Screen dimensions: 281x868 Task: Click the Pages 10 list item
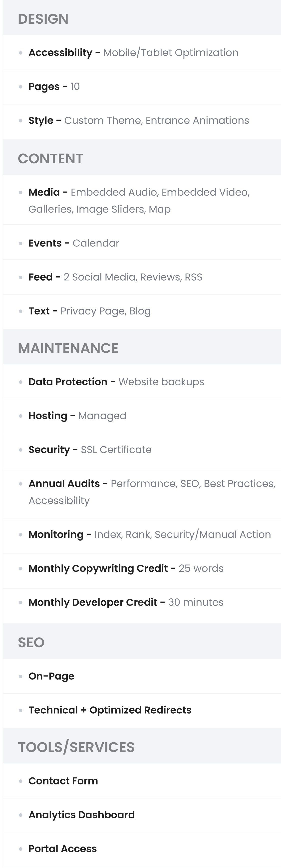pyautogui.click(x=142, y=87)
